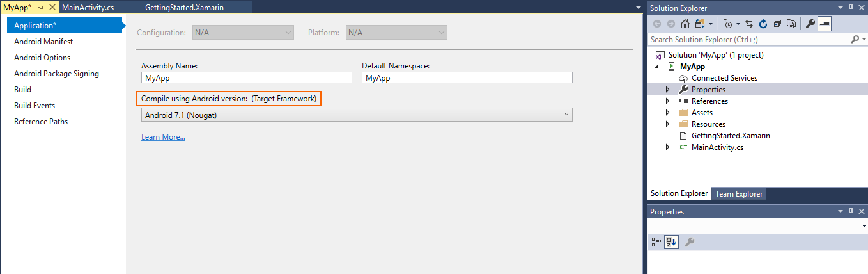Click the Search Solution Explorer box
Screen dimensions: 868x274
(x=749, y=39)
